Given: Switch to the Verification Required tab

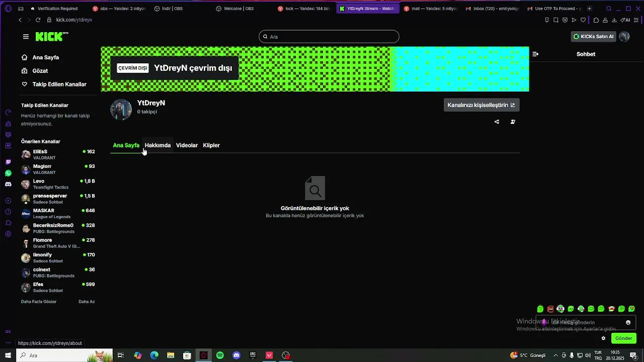Looking at the screenshot, I should (57, 9).
